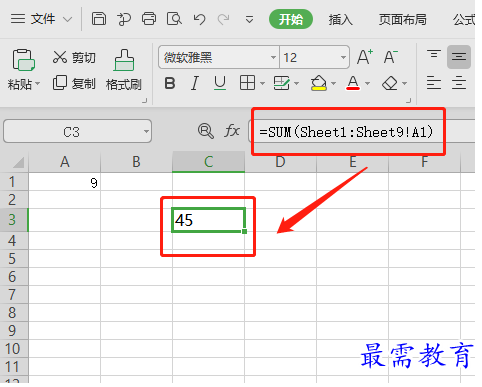Screen dimensions: 482x387
Task: Select row 3 header
Action: (x=14, y=220)
